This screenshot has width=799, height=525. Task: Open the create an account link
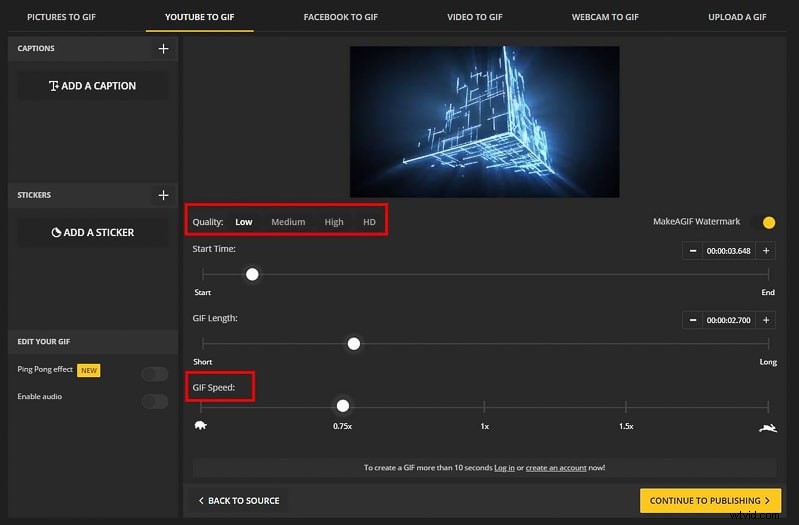click(x=556, y=467)
